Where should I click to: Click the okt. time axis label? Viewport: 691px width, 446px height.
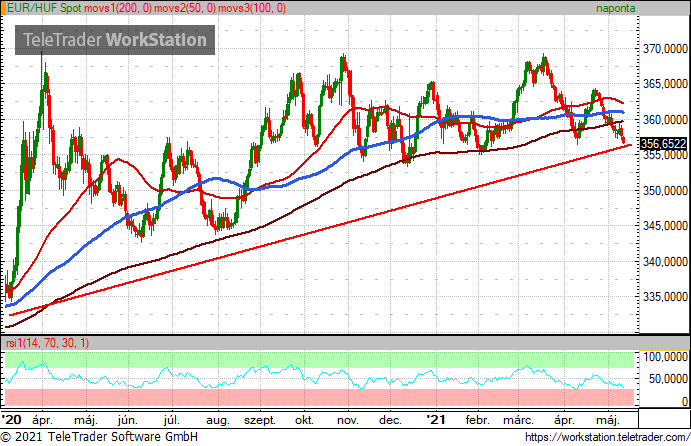[304, 420]
